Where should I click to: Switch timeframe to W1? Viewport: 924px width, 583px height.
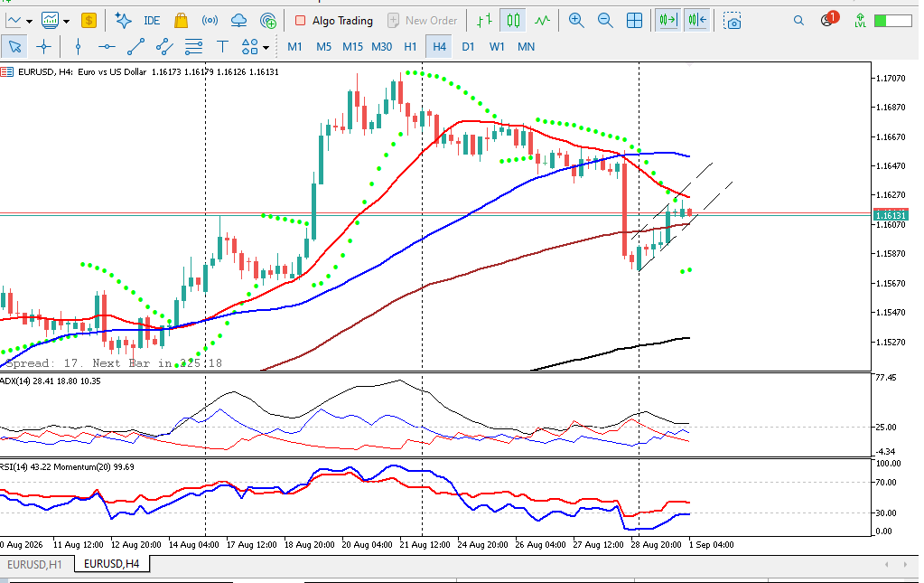(497, 47)
